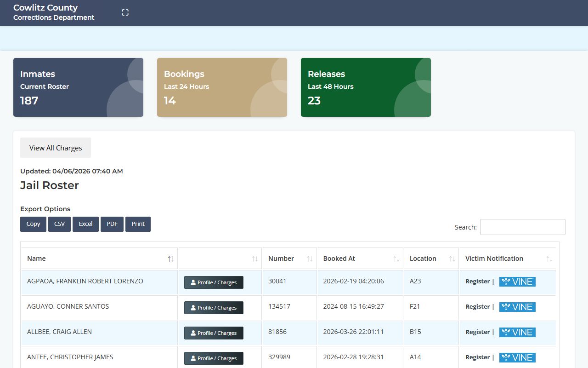Viewport: 588px width, 368px height.
Task: Click VINE logo for Antee Christopher row
Action: (x=517, y=357)
